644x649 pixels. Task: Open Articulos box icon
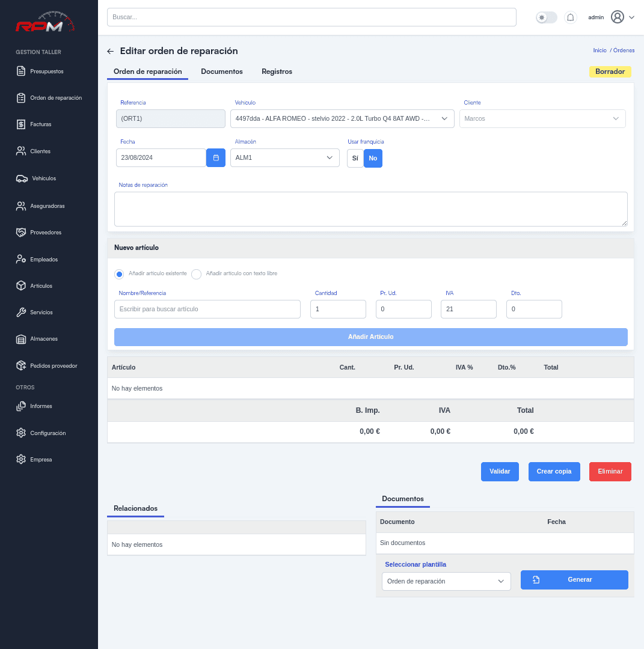[20, 285]
